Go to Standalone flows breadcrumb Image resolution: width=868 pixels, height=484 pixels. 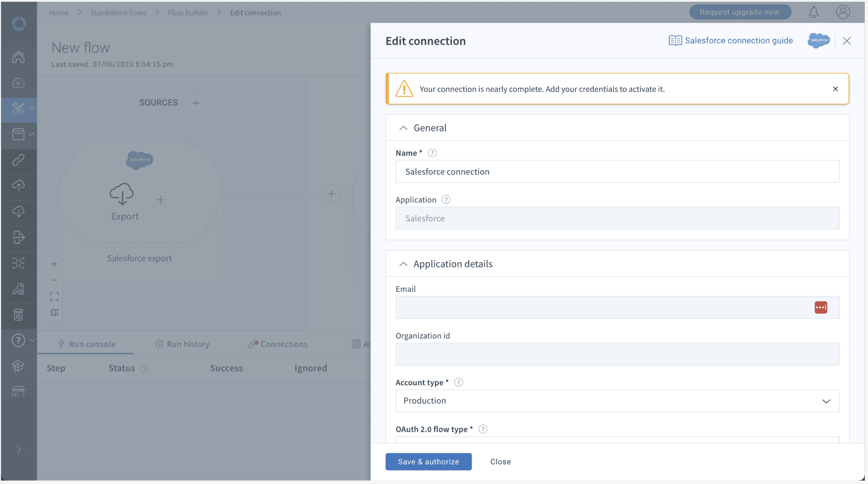tap(118, 13)
